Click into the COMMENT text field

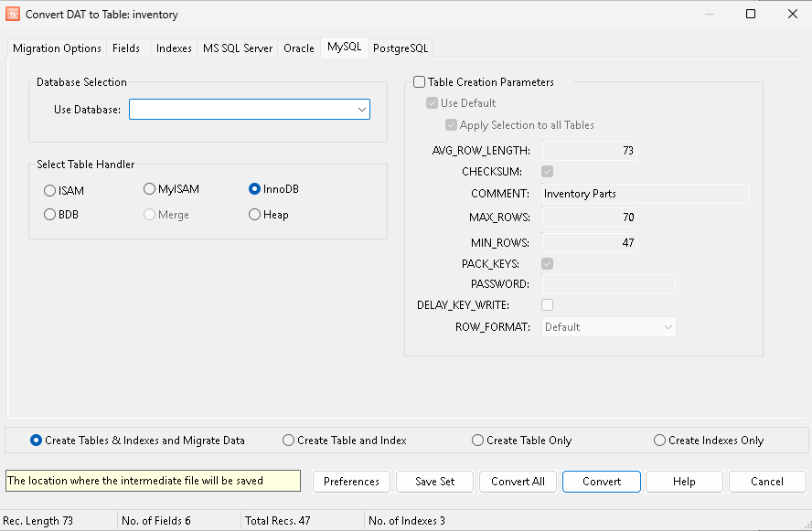pos(645,194)
